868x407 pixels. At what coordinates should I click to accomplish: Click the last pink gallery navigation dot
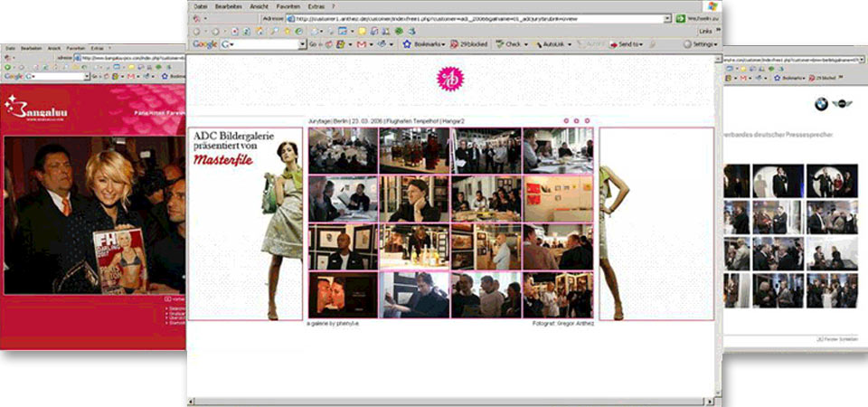tap(588, 120)
